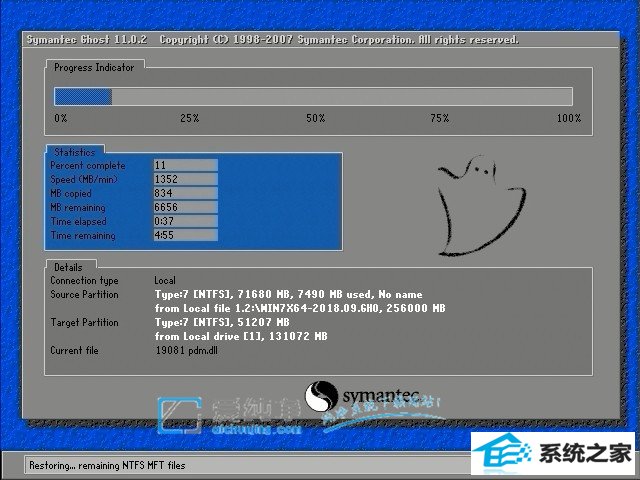The image size is (640, 480).
Task: Click the 50% progress scale label
Action: pyautogui.click(x=316, y=118)
